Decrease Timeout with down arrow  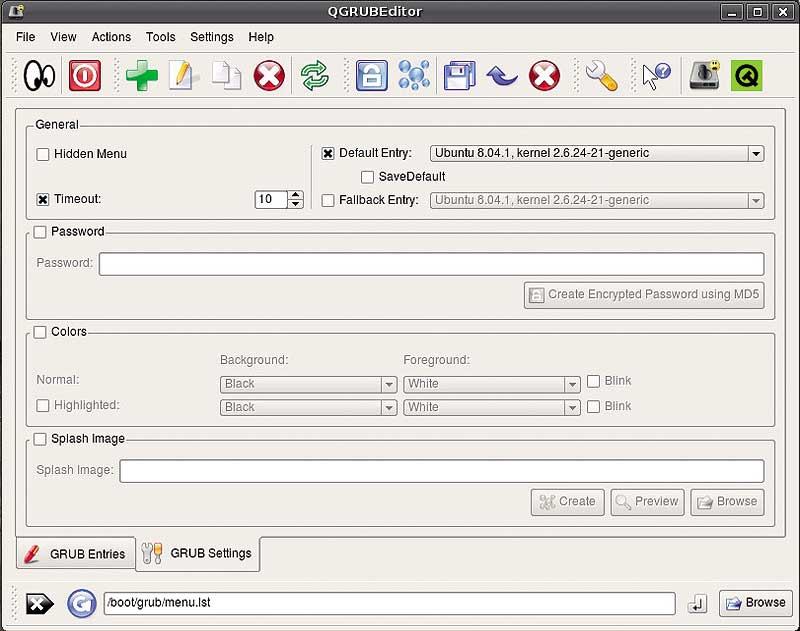tap(295, 204)
